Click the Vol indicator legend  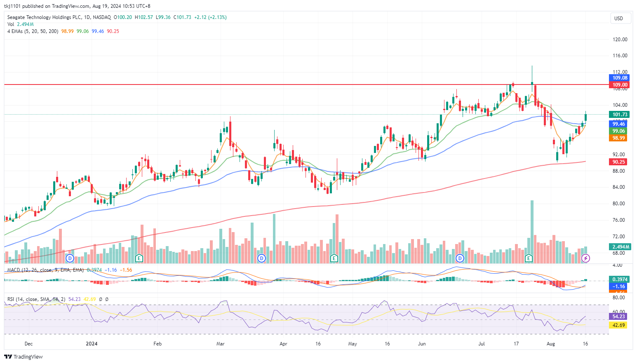(x=21, y=24)
